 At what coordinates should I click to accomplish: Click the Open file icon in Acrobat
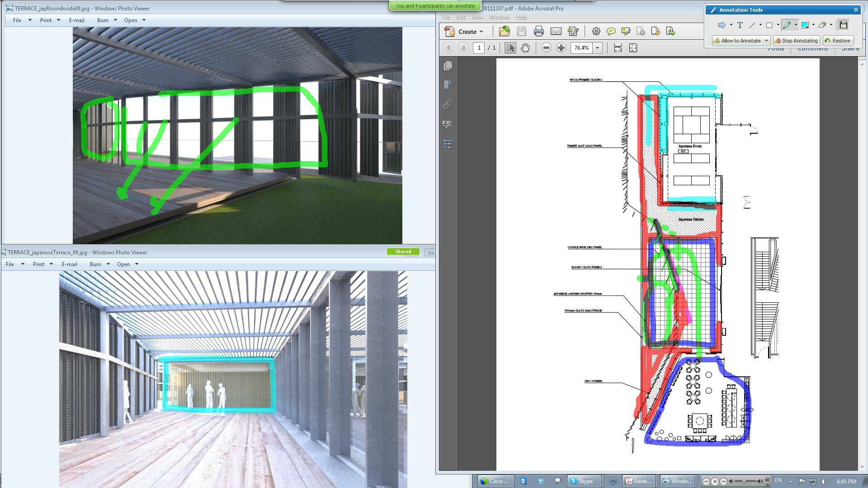pyautogui.click(x=504, y=31)
